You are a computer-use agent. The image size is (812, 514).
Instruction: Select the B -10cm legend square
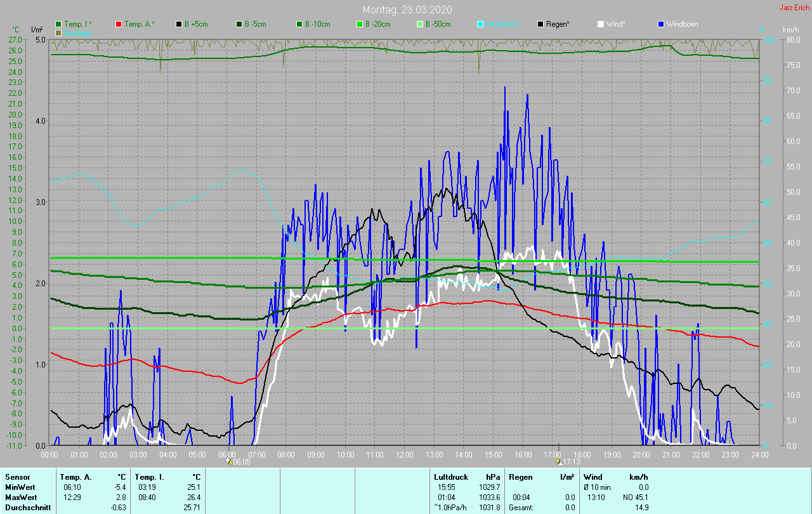(x=299, y=24)
